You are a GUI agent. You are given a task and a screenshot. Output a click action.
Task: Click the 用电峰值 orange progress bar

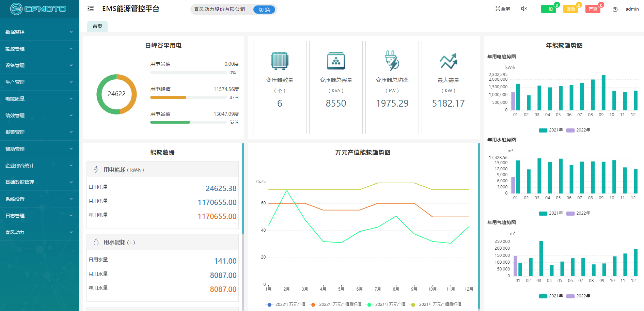click(168, 97)
